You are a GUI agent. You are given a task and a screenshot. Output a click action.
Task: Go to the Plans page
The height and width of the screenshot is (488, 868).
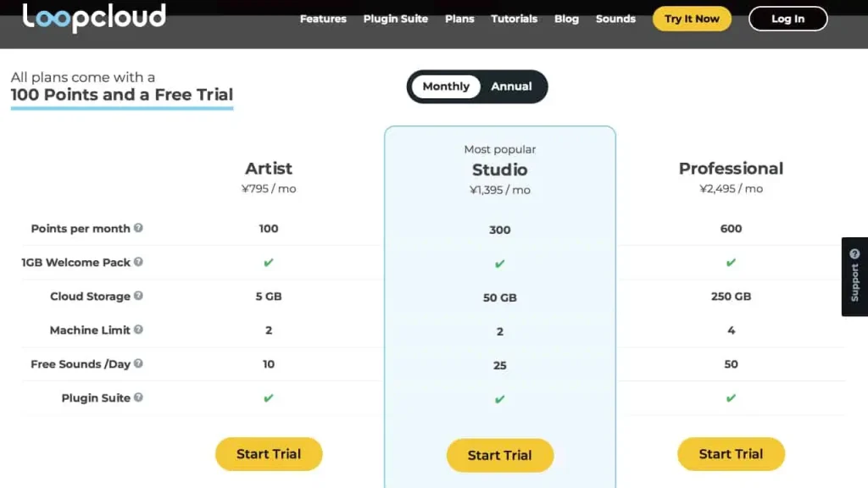tap(459, 19)
